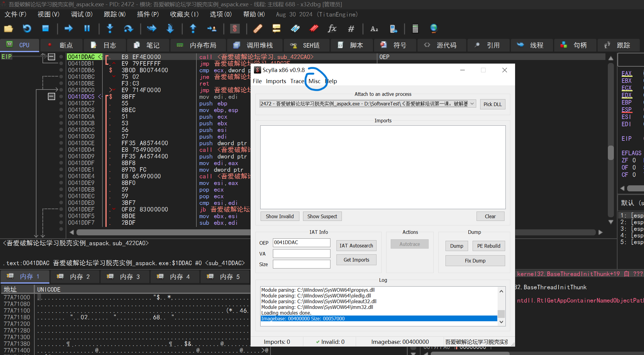This screenshot has height=355, width=644.
Task: Click the VA input field
Action: [x=301, y=254]
